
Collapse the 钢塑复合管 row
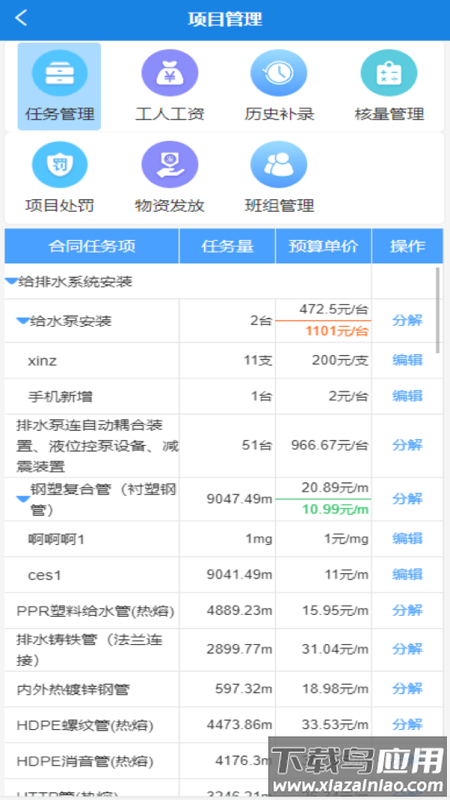(x=23, y=499)
